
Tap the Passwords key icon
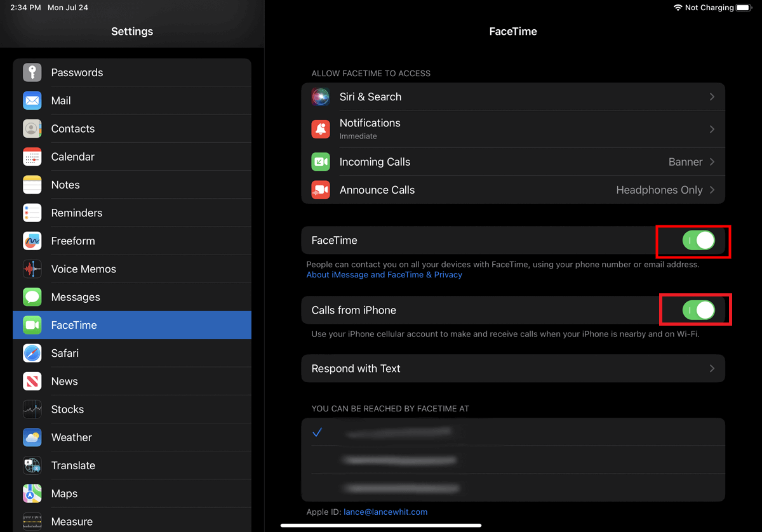[x=32, y=72]
